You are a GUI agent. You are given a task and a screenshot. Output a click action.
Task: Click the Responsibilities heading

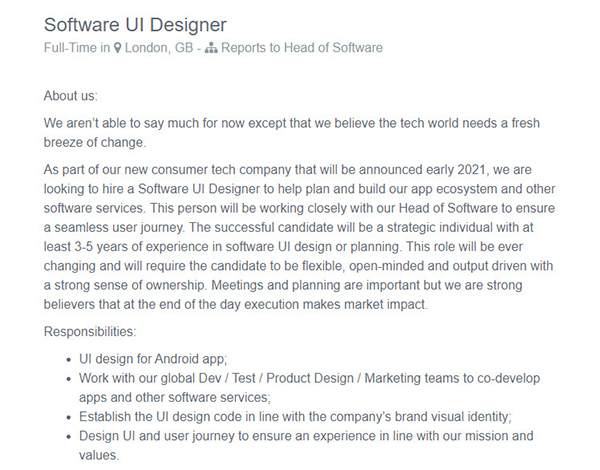pyautogui.click(x=90, y=331)
